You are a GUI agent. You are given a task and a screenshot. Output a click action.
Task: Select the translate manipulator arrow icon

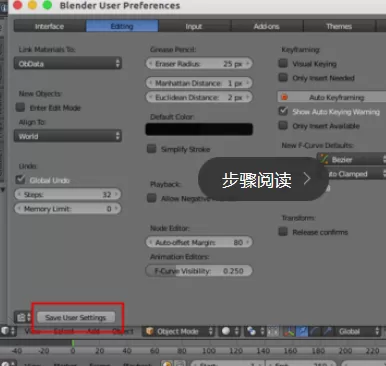point(302,331)
